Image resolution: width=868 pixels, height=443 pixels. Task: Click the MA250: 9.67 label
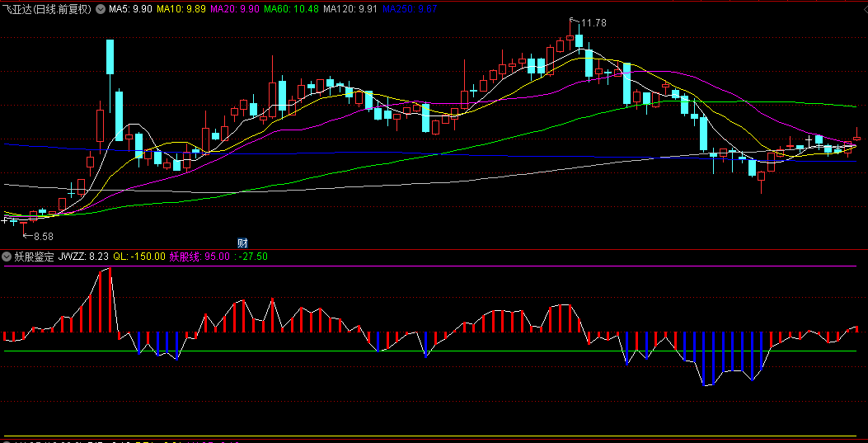(x=410, y=9)
